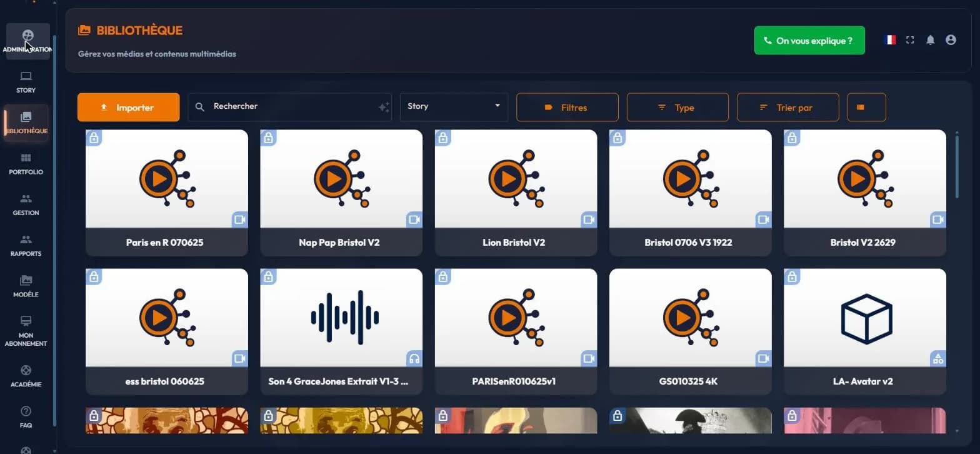Go to Gestion in the sidebar

26,204
